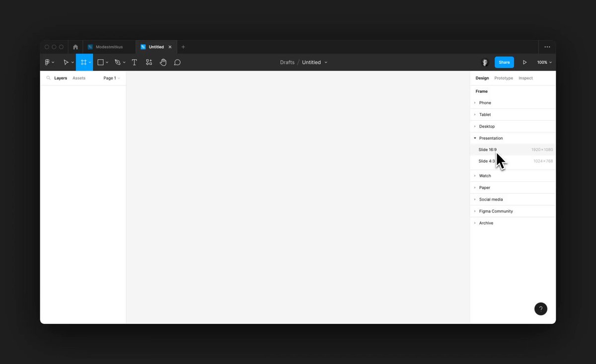
Task: Select the Text tool
Action: click(134, 63)
